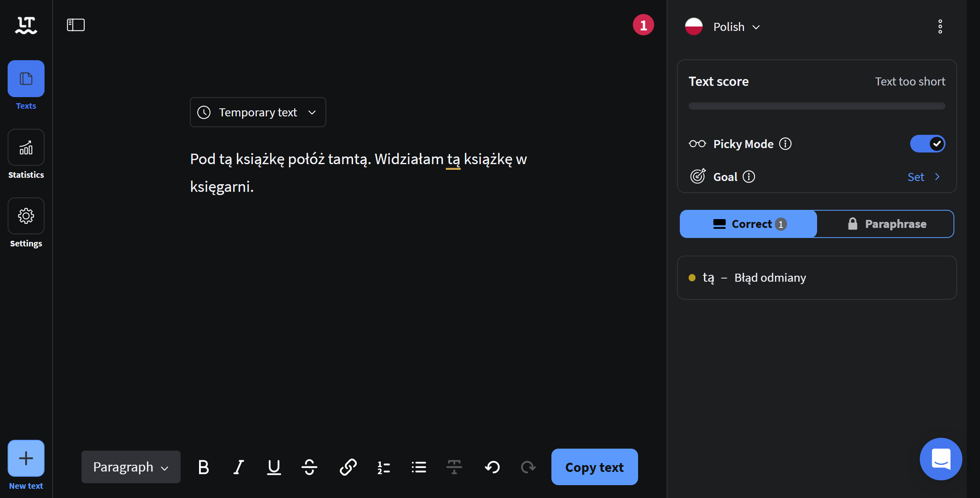Expand the Temporary text dropdown
The height and width of the screenshot is (498, 980).
[258, 112]
